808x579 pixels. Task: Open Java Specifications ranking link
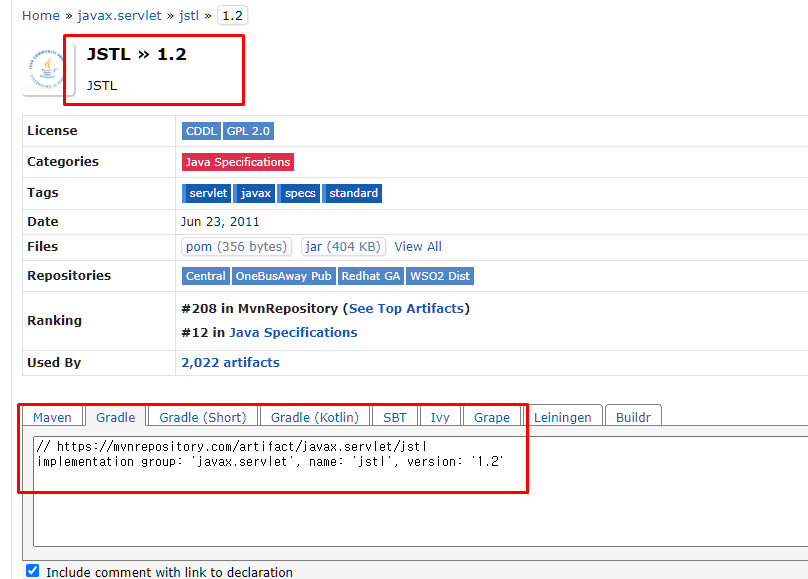pos(293,333)
